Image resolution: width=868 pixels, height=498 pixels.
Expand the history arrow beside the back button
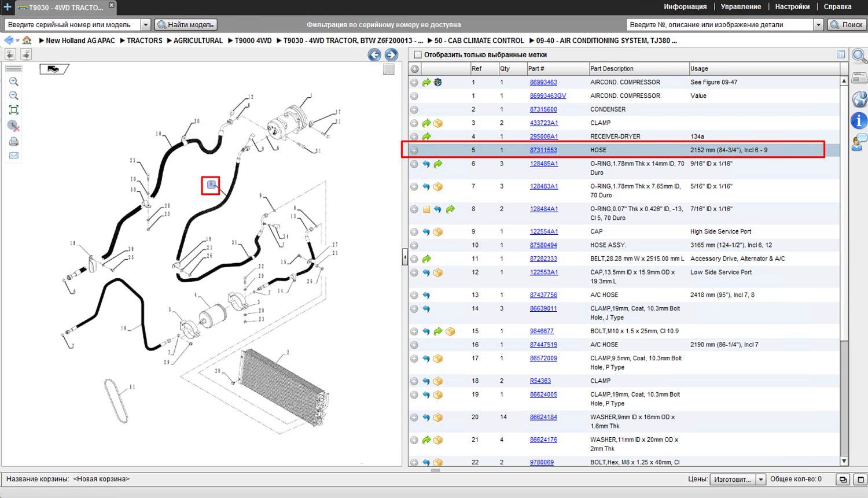point(17,40)
